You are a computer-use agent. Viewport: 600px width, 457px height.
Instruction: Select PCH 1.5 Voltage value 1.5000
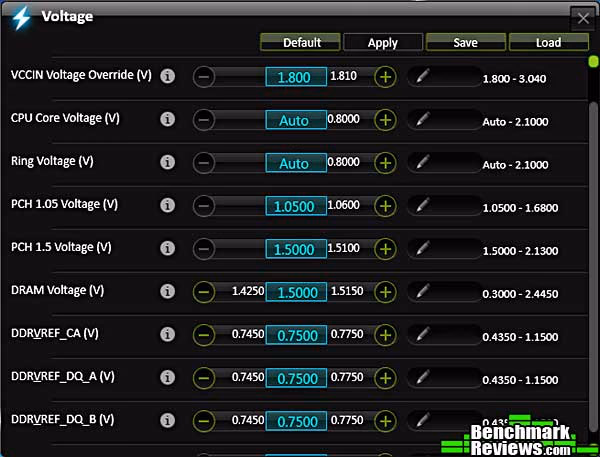(296, 249)
